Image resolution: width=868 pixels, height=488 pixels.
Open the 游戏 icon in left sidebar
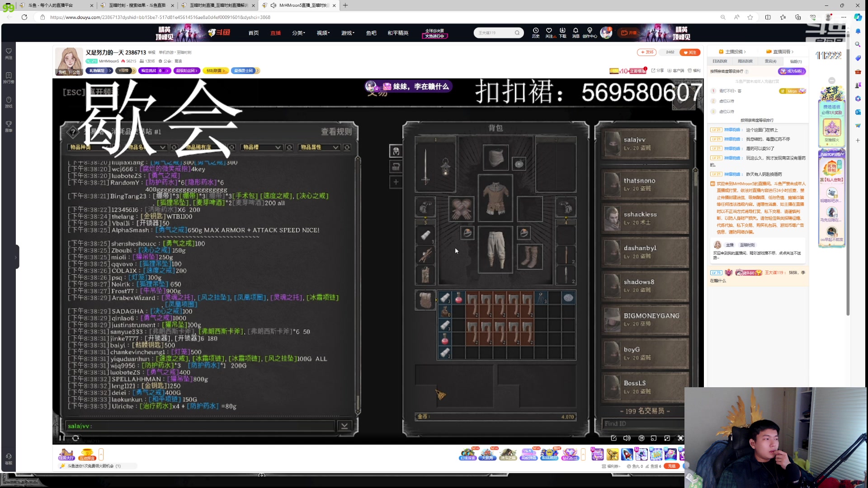coord(9,102)
